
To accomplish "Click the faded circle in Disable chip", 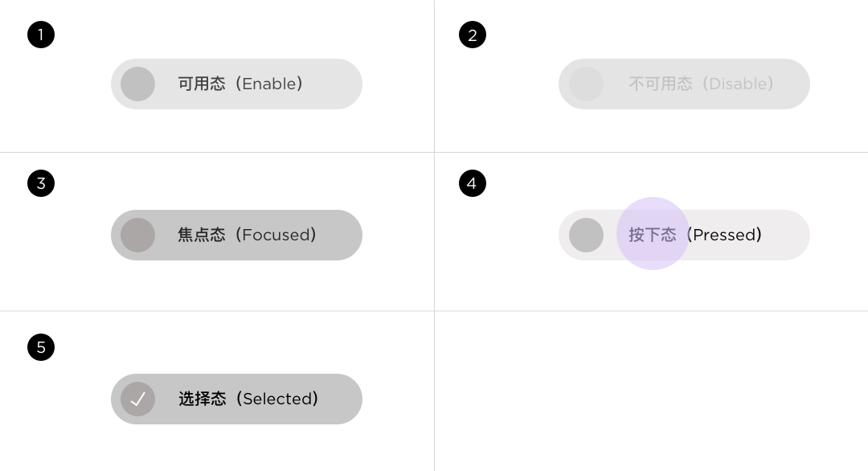I will (x=586, y=84).
